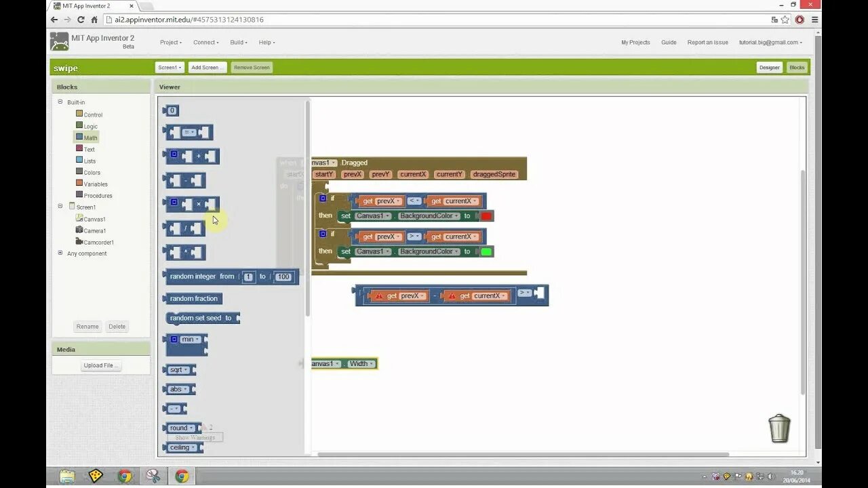
Task: Open the sqrt block function dropdown
Action: pos(178,369)
